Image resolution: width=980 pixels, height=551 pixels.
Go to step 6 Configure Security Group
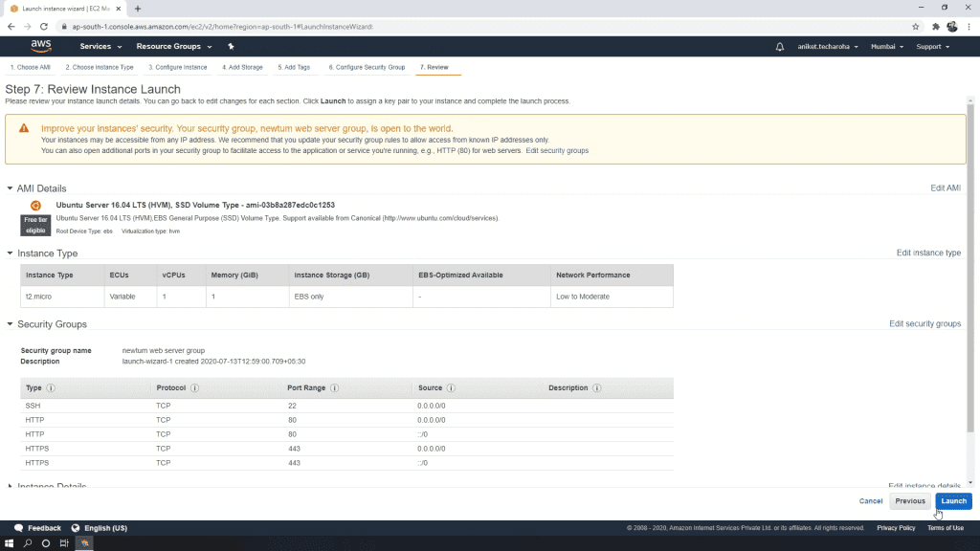tap(367, 67)
